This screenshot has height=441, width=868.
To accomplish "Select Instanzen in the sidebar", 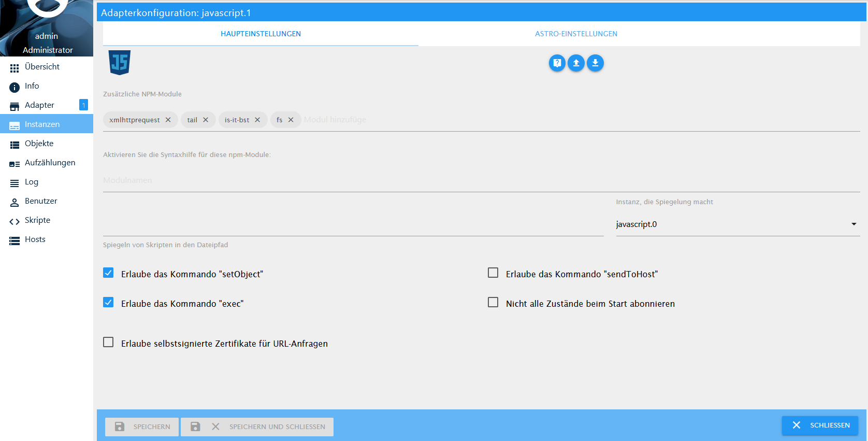I will [x=47, y=124].
